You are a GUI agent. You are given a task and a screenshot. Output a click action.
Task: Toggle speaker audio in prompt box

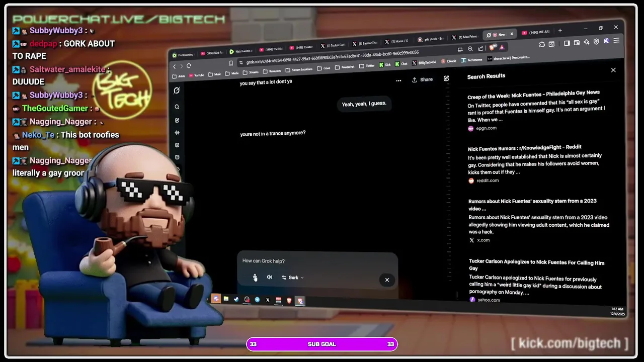269,278
